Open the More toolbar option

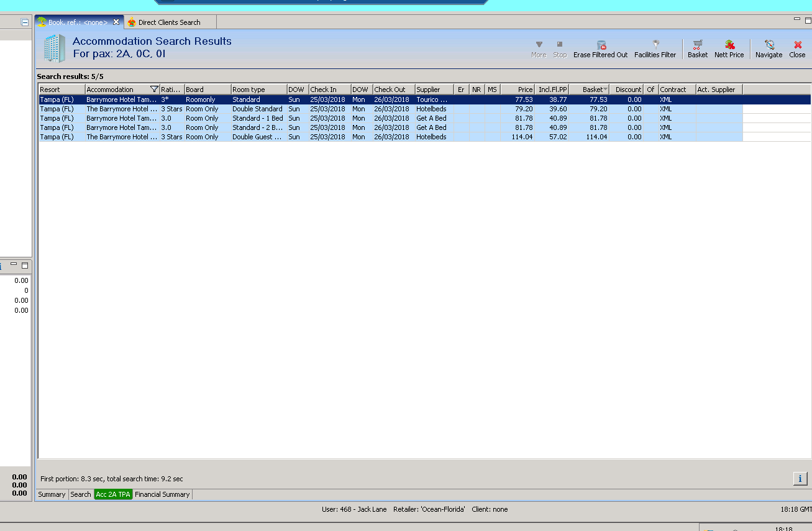point(539,49)
